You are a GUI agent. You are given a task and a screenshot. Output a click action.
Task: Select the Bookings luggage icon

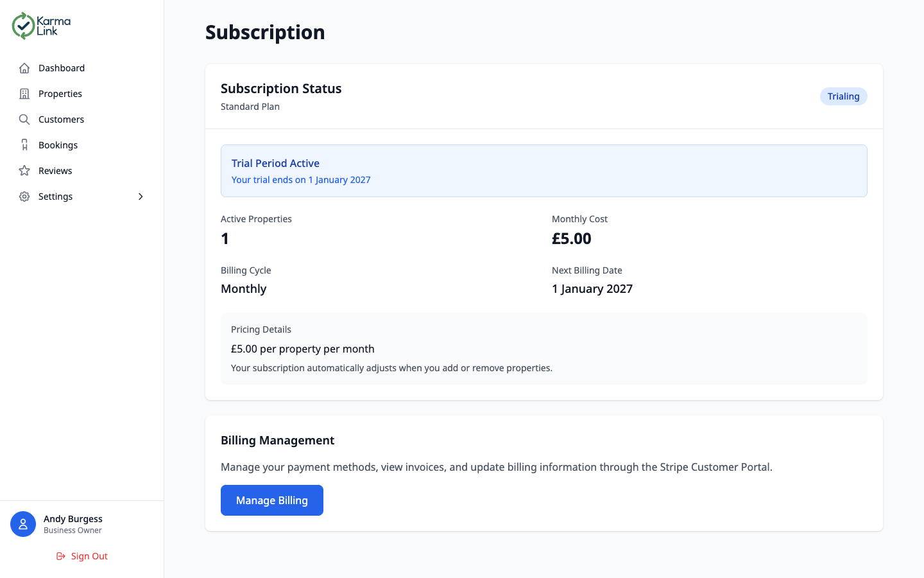click(x=24, y=144)
